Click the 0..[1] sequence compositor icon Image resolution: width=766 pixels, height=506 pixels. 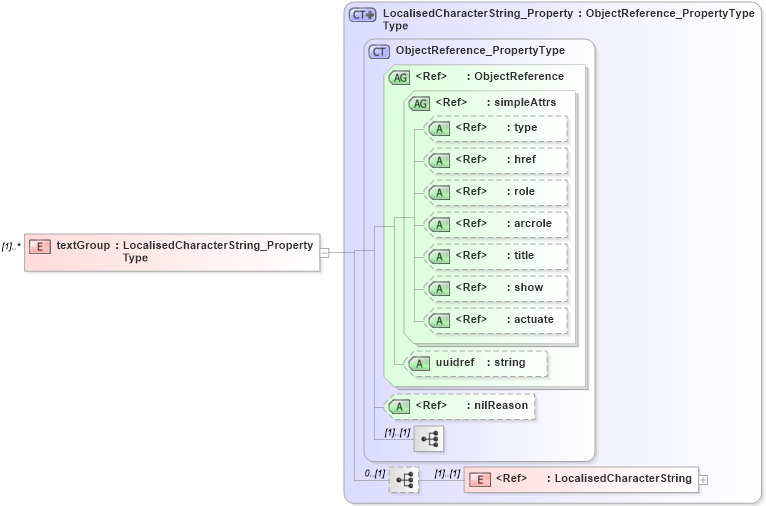pyautogui.click(x=404, y=480)
